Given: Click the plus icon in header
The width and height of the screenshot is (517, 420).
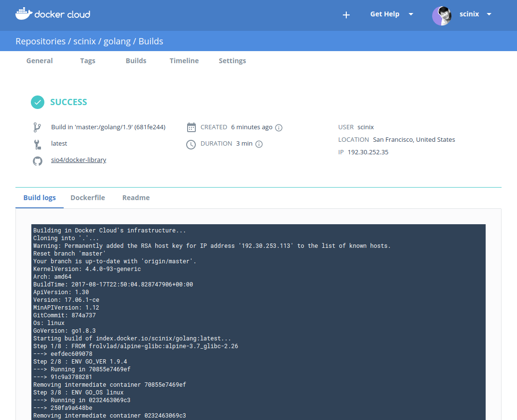Looking at the screenshot, I should click(x=346, y=15).
